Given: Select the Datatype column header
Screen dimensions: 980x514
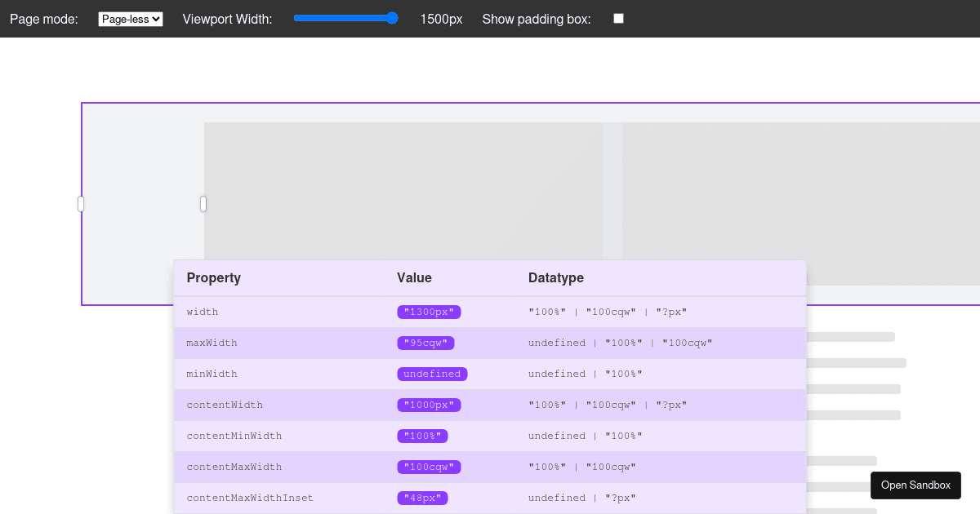Looking at the screenshot, I should 555,277.
